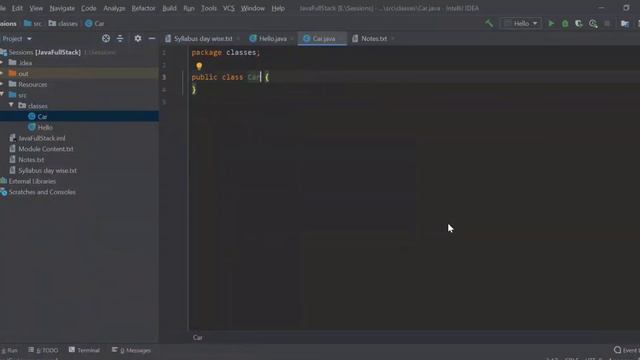Image resolution: width=640 pixels, height=360 pixels.
Task: Click the Car breadcrumb below the editor
Action: tap(198, 338)
